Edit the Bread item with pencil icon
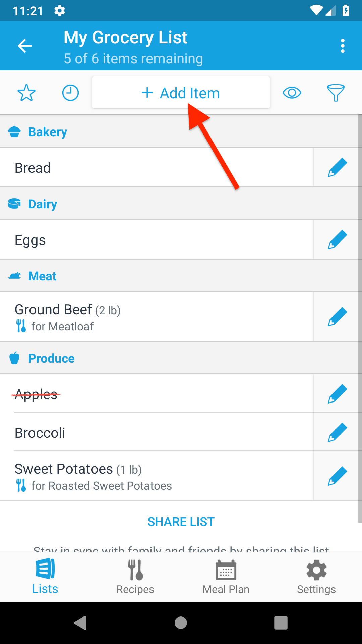 tap(337, 167)
